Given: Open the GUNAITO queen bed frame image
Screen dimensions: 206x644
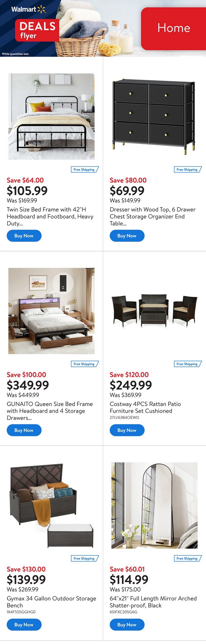Looking at the screenshot, I should (51, 311).
